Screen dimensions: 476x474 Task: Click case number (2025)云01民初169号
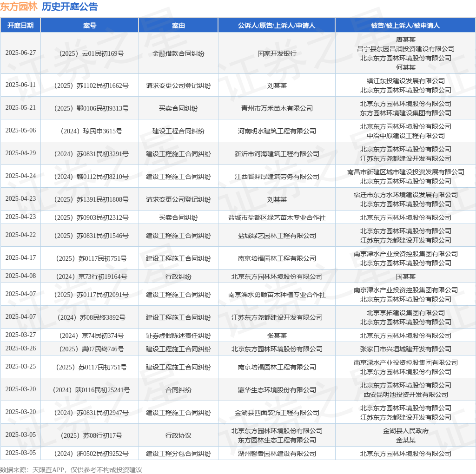pos(92,53)
